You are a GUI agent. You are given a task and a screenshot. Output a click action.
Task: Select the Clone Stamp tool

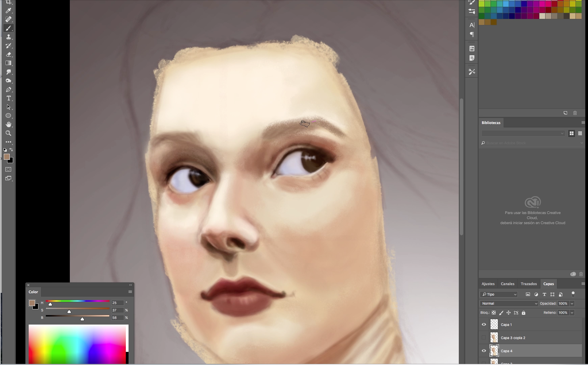[8, 37]
